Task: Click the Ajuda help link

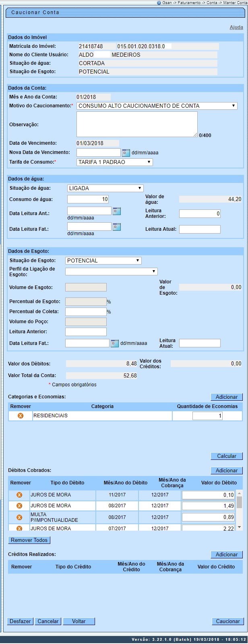Action: click(x=236, y=27)
